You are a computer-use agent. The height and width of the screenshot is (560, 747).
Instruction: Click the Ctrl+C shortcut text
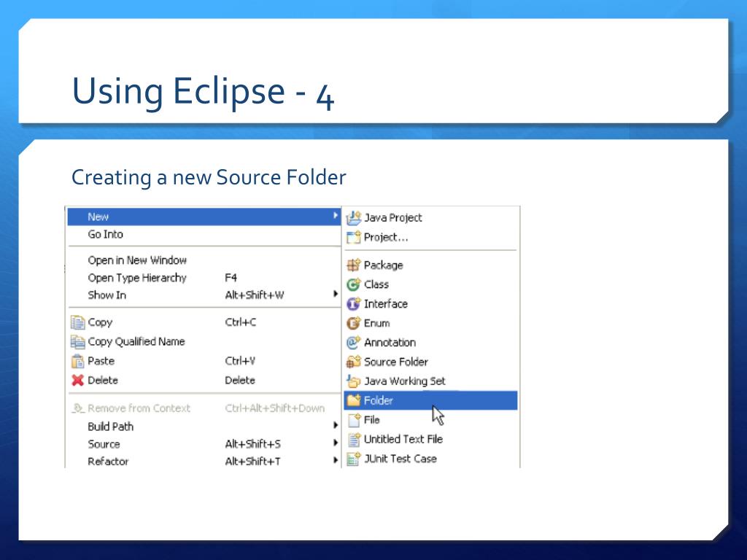(x=241, y=322)
